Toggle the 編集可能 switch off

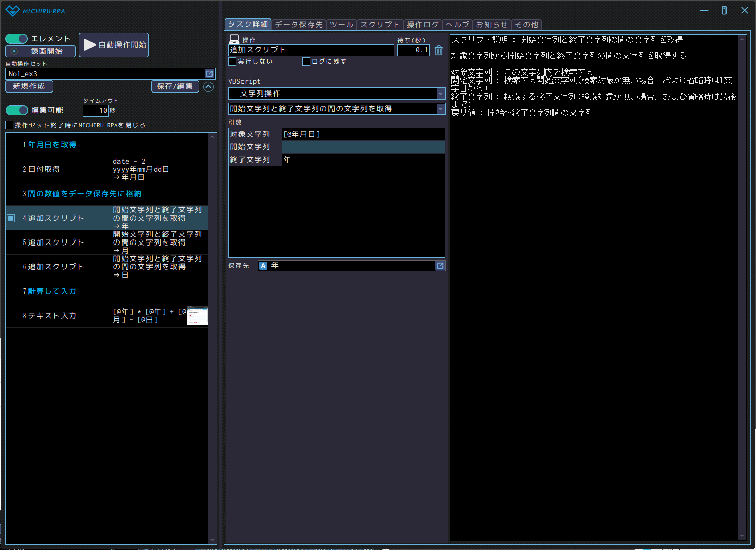pyautogui.click(x=17, y=110)
